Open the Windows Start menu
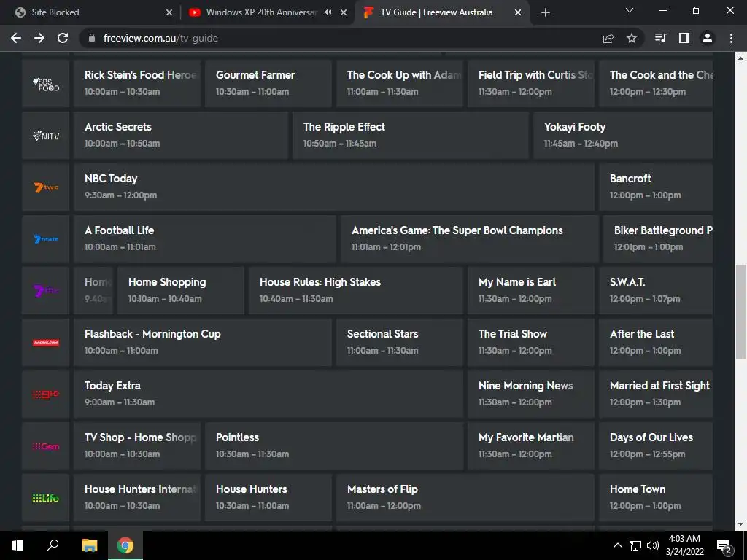The width and height of the screenshot is (747, 560). tap(18, 545)
